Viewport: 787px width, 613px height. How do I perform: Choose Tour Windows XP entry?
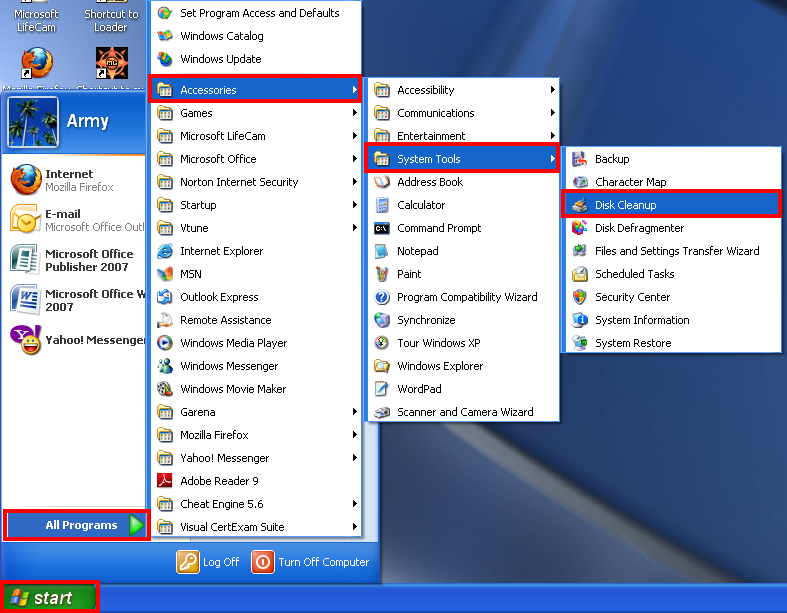[x=463, y=343]
